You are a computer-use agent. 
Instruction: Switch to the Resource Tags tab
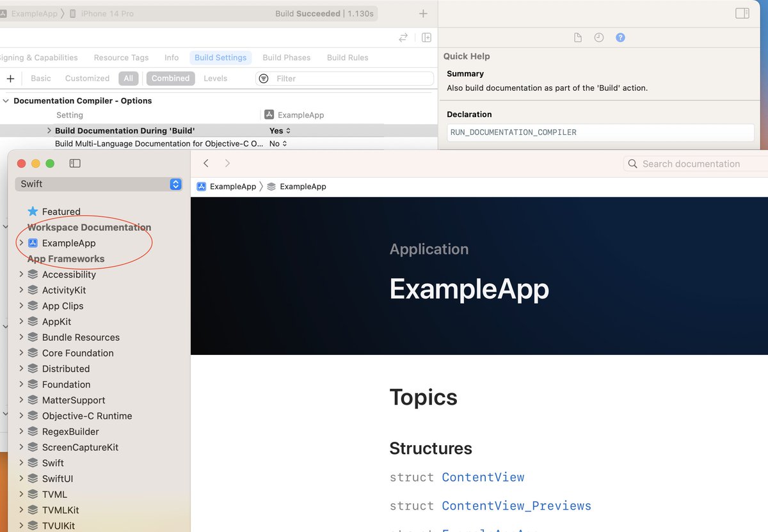(x=121, y=58)
